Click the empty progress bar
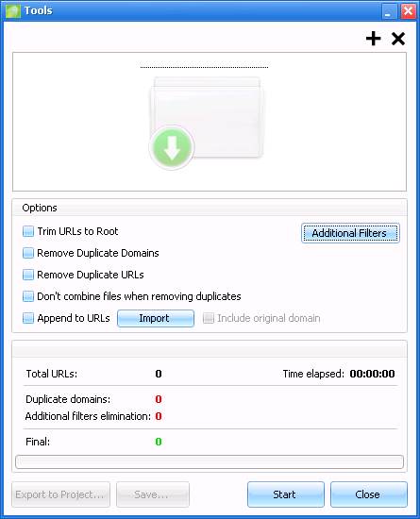 pos(210,461)
